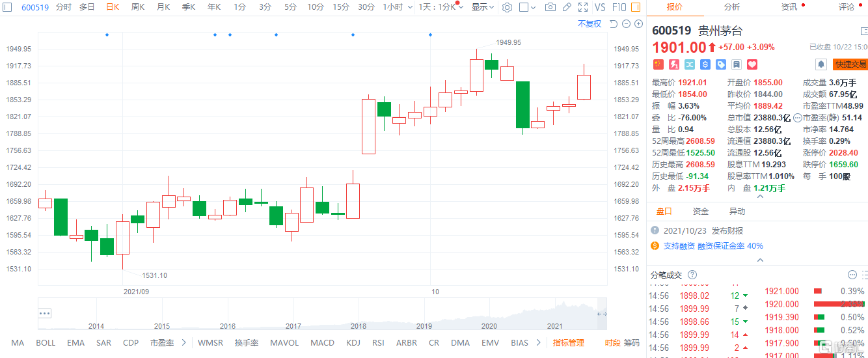
Task: Expand more main indicators after 市盈率
Action: 184,342
